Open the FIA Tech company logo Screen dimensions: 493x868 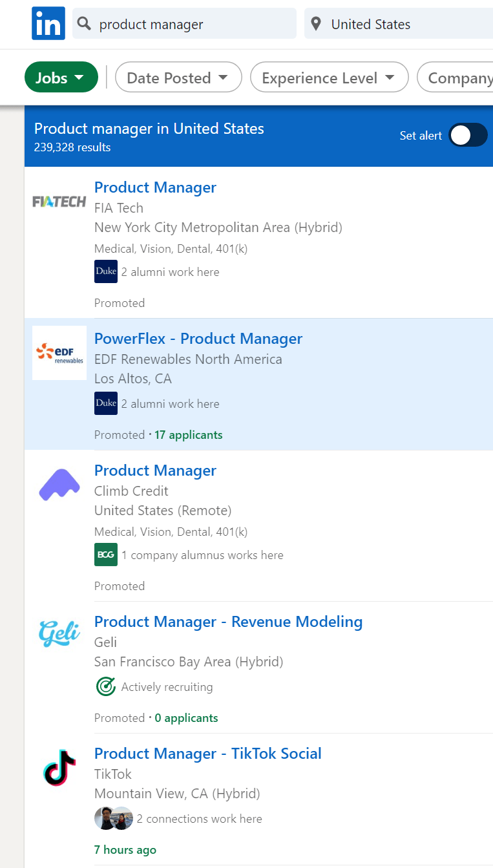[59, 202]
